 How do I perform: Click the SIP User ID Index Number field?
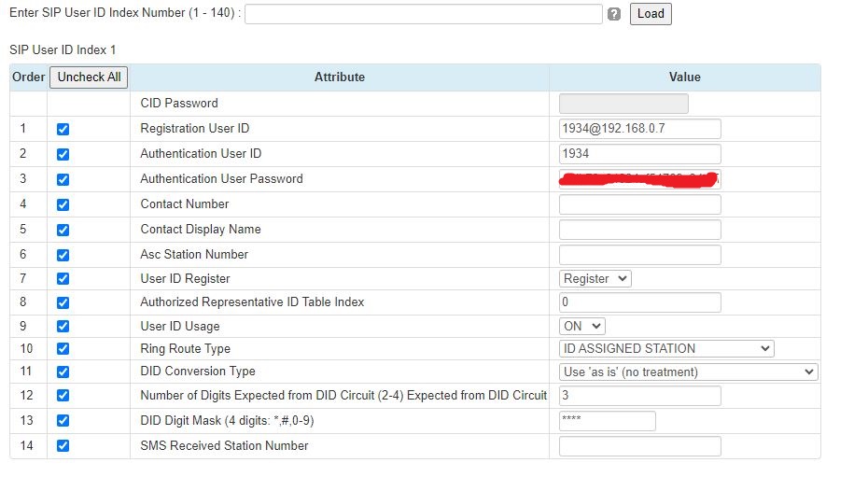point(423,14)
